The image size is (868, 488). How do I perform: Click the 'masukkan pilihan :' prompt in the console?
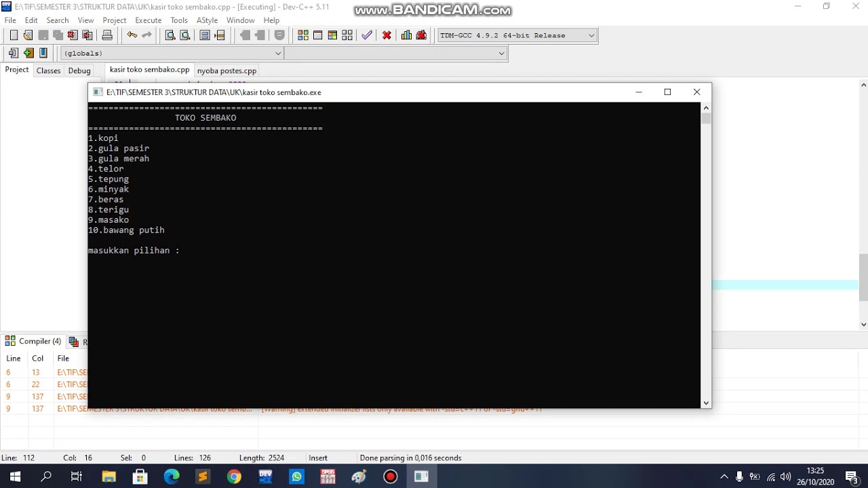click(x=134, y=251)
